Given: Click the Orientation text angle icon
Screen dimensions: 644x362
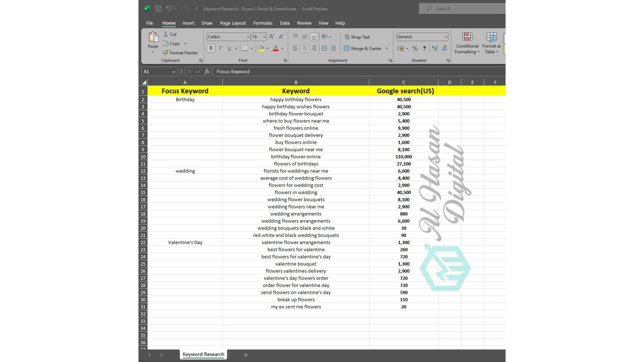Looking at the screenshot, I should tap(324, 37).
